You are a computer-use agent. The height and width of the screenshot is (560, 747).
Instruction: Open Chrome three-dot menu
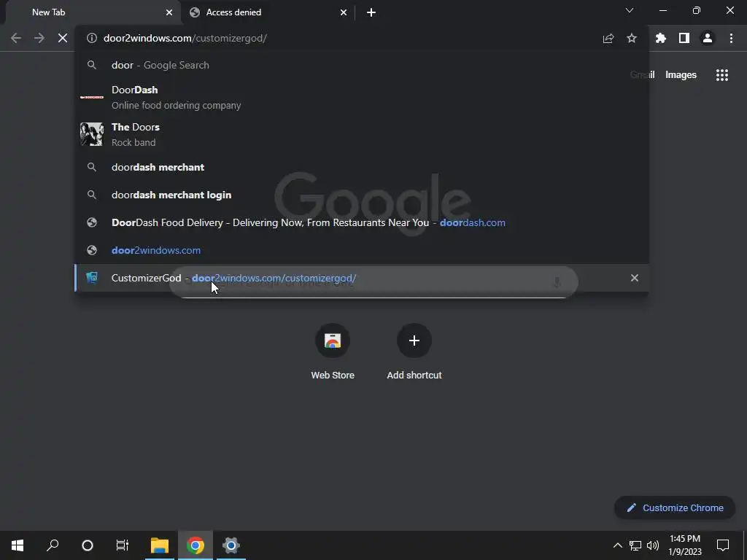731,38
